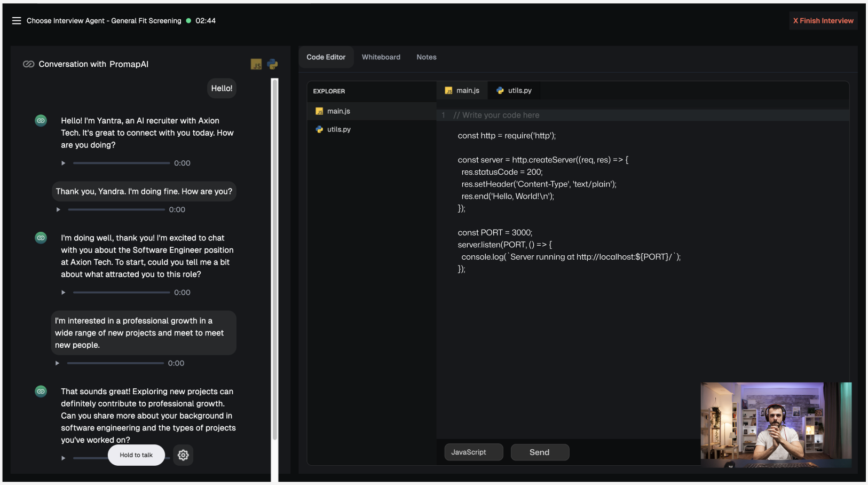Open the Notes tab
This screenshot has height=485, width=868.
[427, 57]
